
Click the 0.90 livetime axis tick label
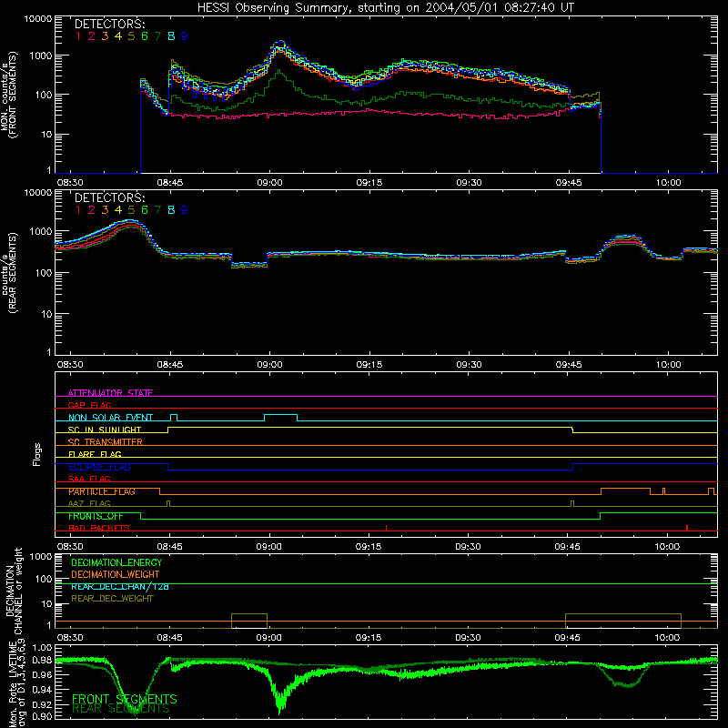(43, 717)
